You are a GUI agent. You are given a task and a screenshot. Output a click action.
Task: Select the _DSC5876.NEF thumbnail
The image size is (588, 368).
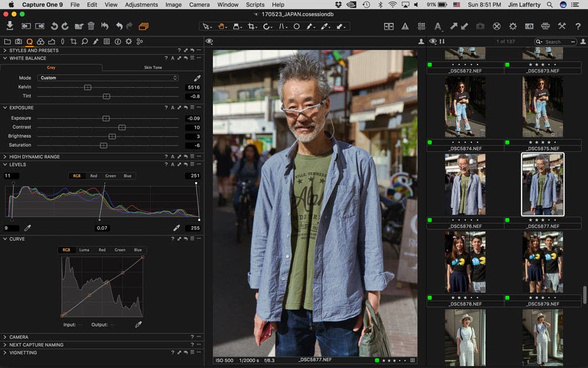click(465, 184)
